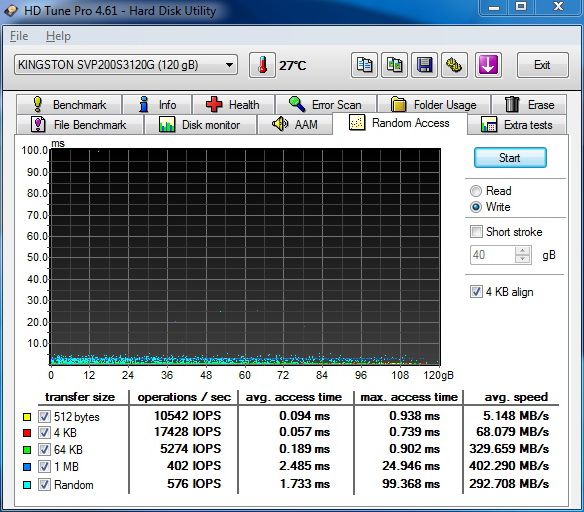Click the blue 1 MB color swatch
This screenshot has height=512, width=584.
point(27,467)
